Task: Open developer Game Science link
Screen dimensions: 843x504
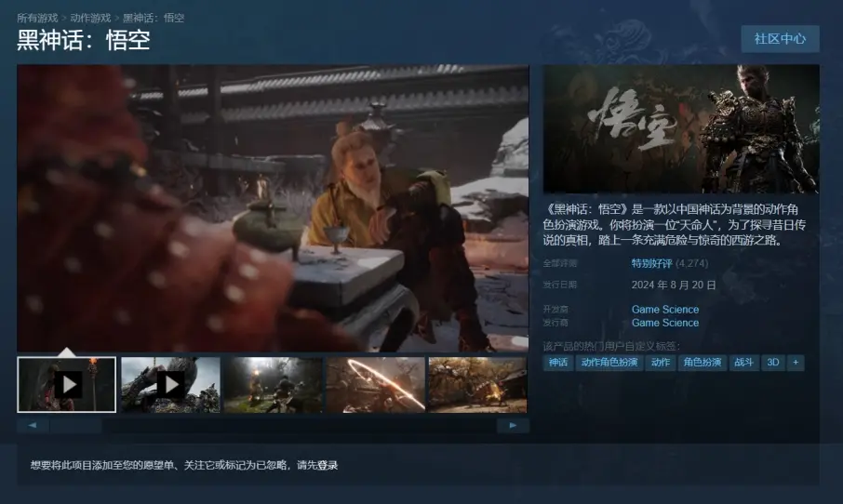Action: (x=665, y=310)
